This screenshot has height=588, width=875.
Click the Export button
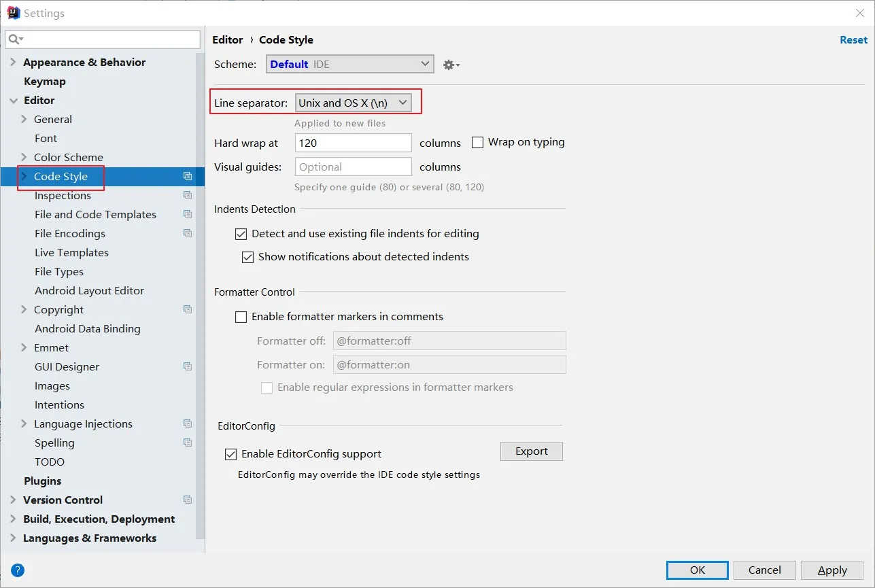[531, 451]
